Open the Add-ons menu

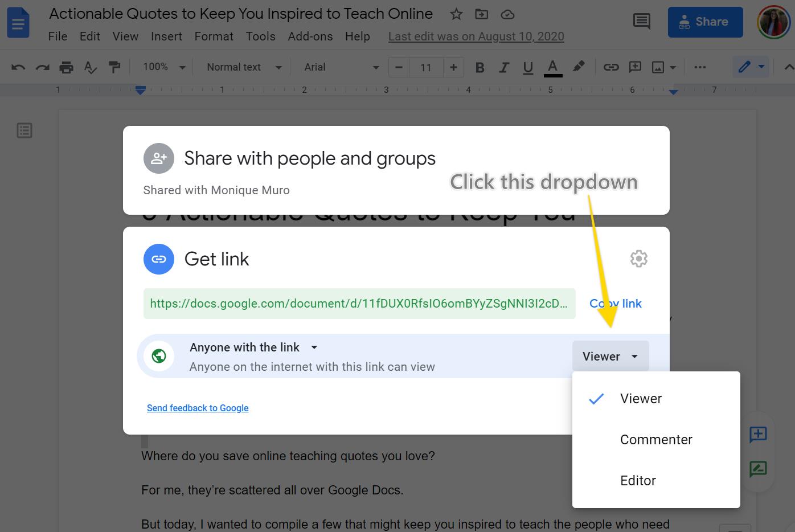click(x=310, y=36)
